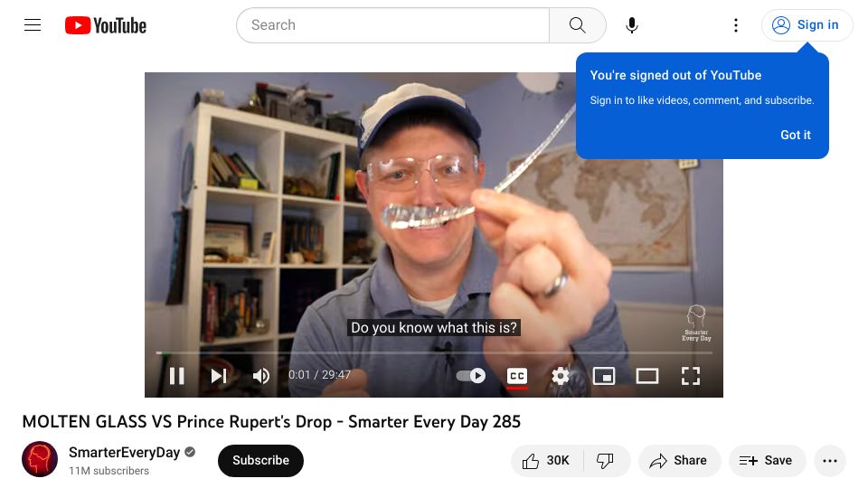Seek on the video progress bar
The height and width of the screenshot is (488, 868).
tap(434, 352)
